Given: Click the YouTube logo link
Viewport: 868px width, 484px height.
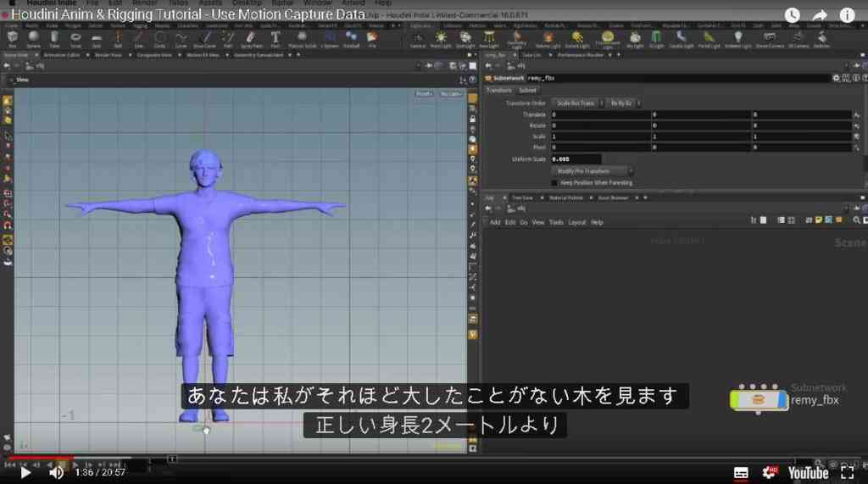Looking at the screenshot, I should coord(808,472).
